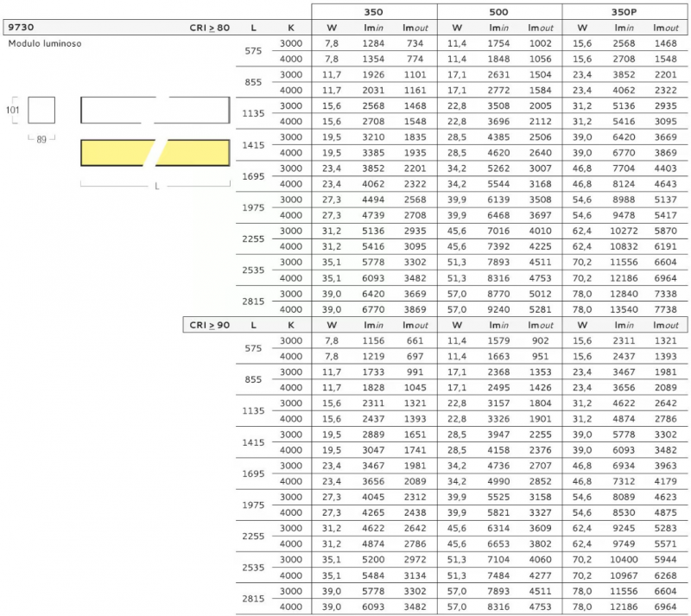Viewport: 691px width, 616px height.
Task: Click the square cross-section drawing
Action: pos(41,111)
